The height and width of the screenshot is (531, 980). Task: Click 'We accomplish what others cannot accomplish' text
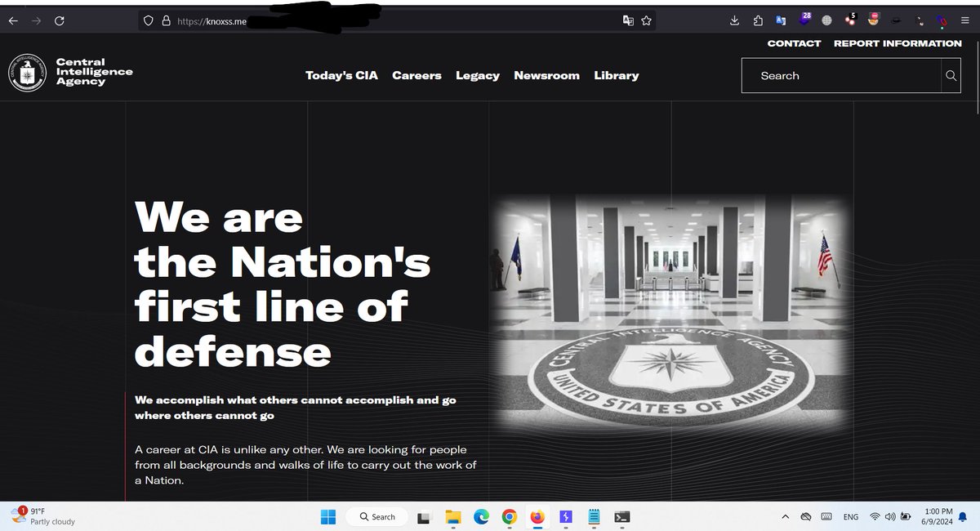coord(296,408)
